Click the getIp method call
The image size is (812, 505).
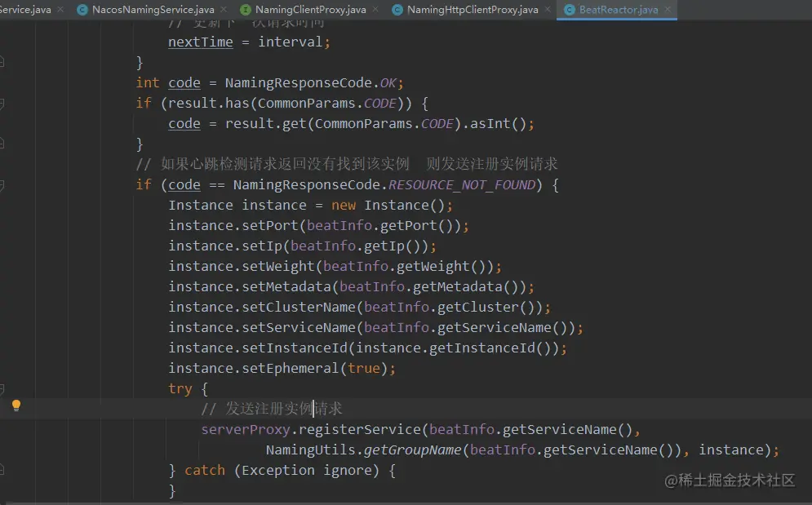click(x=384, y=246)
